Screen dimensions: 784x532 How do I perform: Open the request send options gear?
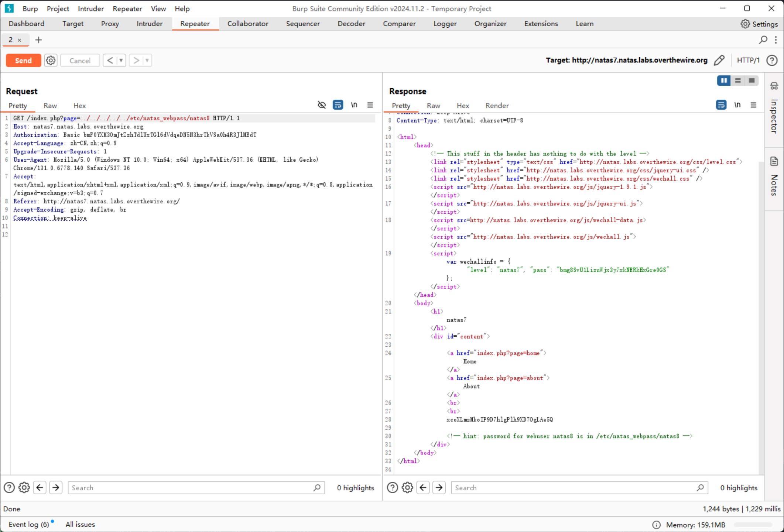pos(51,61)
